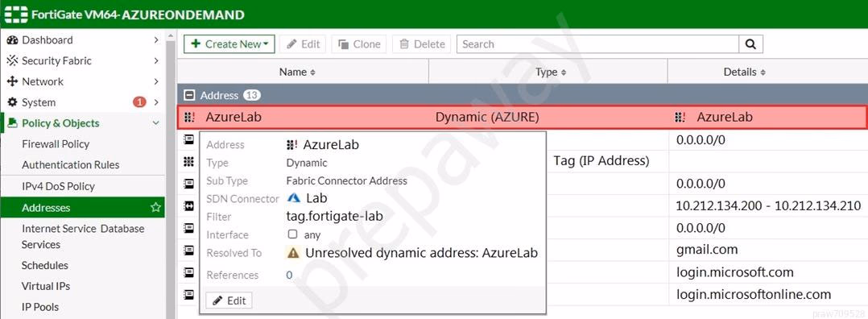868x319 pixels.
Task: Click the Search input field
Action: click(x=597, y=44)
